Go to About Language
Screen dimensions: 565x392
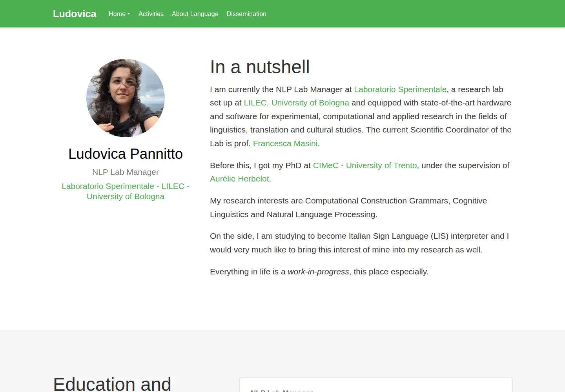[x=195, y=14]
